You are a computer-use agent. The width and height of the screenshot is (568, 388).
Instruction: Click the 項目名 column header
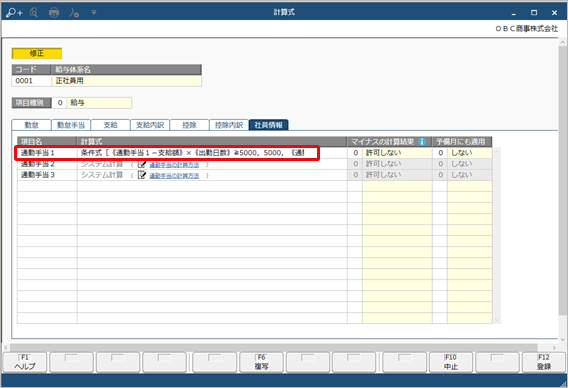pos(47,142)
